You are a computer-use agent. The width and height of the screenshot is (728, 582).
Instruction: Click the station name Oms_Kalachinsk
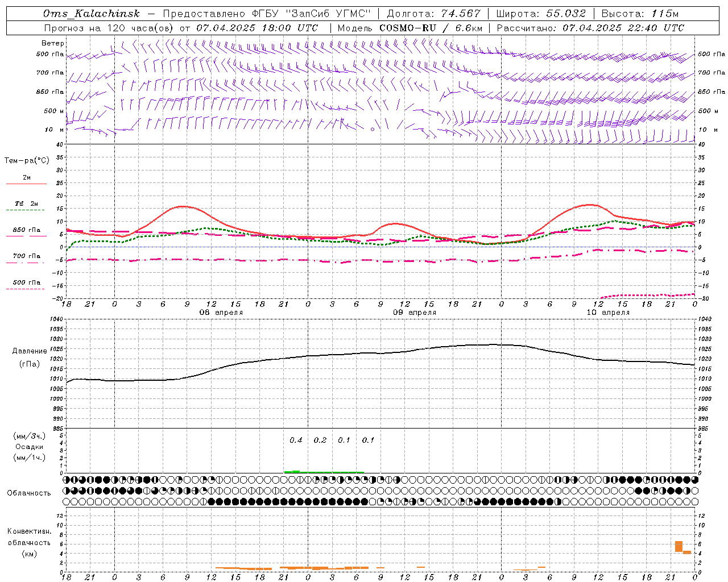click(x=91, y=14)
